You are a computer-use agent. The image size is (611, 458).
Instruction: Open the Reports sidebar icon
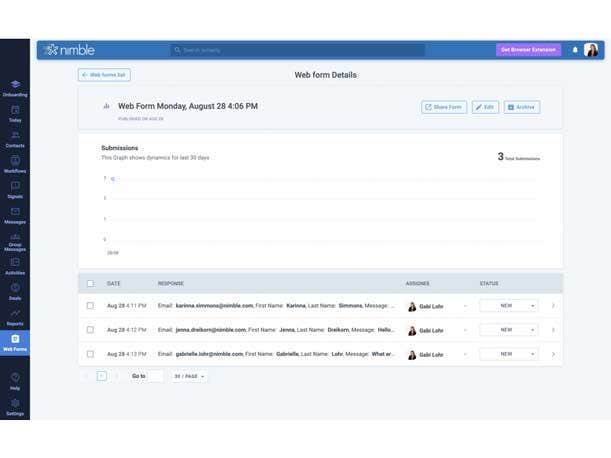15,314
